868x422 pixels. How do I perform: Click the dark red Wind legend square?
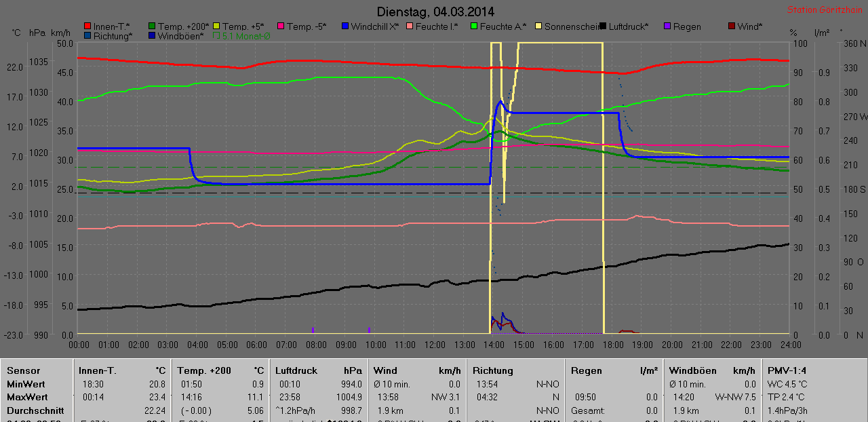coord(731,26)
